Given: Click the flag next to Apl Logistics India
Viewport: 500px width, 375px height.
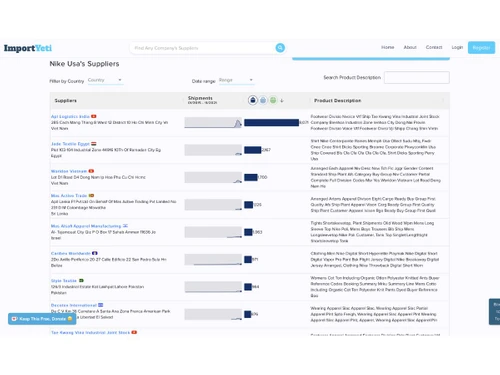Looking at the screenshot, I should [x=94, y=116].
